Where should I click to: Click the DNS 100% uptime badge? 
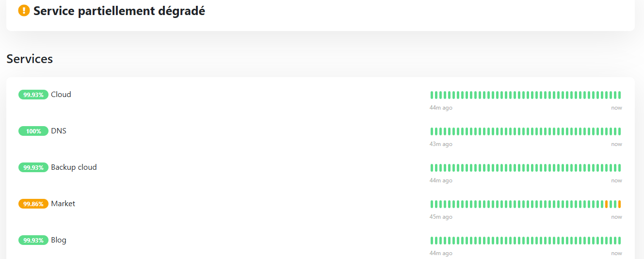point(33,131)
